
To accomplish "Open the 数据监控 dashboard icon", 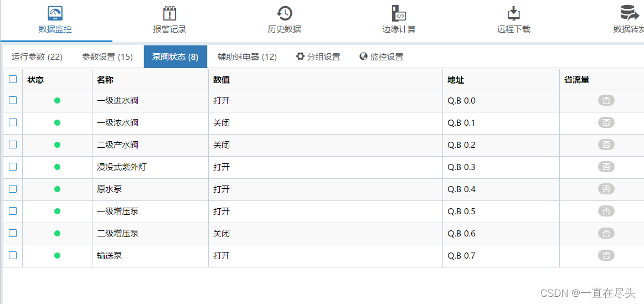I will tap(55, 13).
